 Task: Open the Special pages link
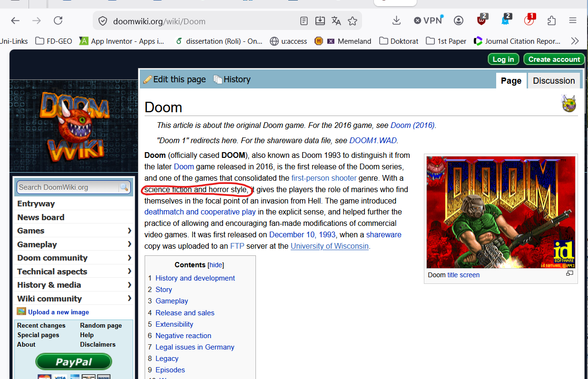(x=39, y=335)
